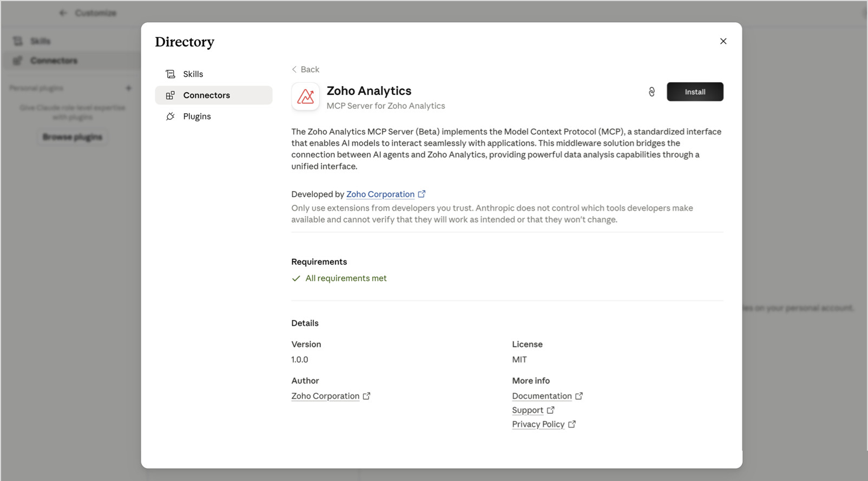Click the Personal plugins label in background

36,88
